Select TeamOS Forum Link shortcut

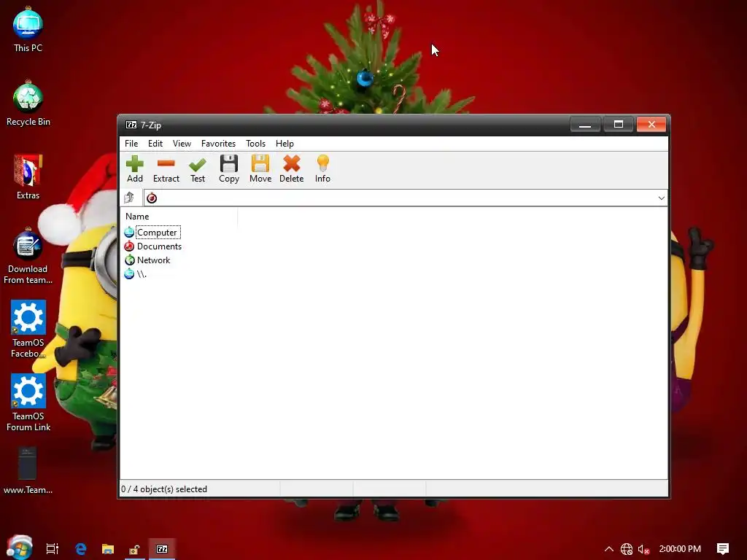(x=28, y=402)
